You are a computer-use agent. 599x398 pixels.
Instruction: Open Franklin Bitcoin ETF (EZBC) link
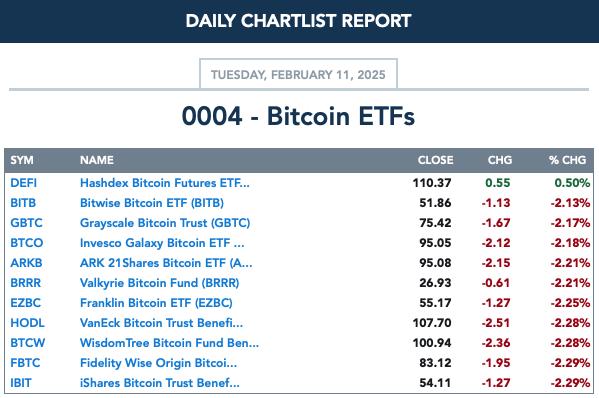(156, 303)
